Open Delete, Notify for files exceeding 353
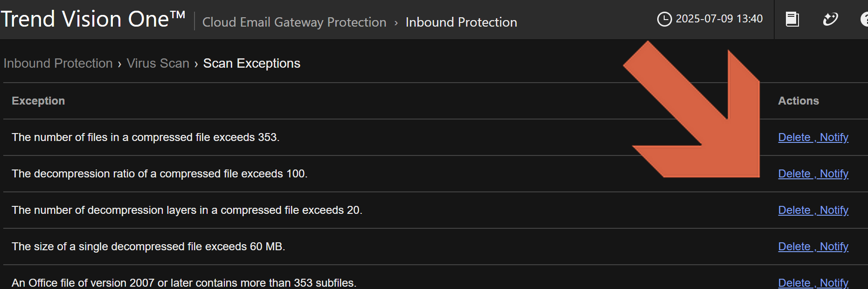The width and height of the screenshot is (868, 289). 813,137
